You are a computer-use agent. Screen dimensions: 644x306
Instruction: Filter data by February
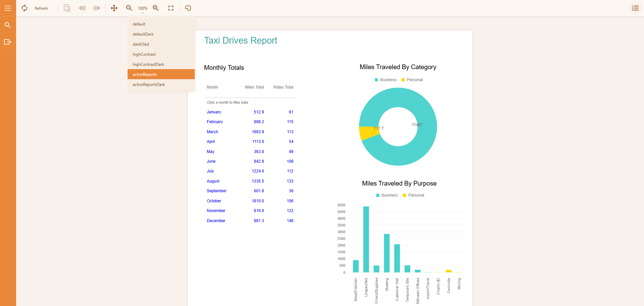click(x=215, y=122)
